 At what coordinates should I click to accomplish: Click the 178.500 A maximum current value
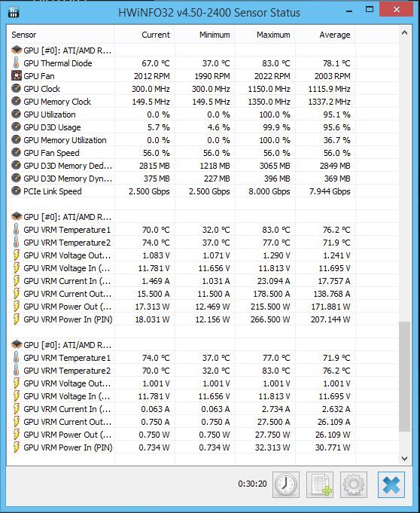click(x=271, y=294)
